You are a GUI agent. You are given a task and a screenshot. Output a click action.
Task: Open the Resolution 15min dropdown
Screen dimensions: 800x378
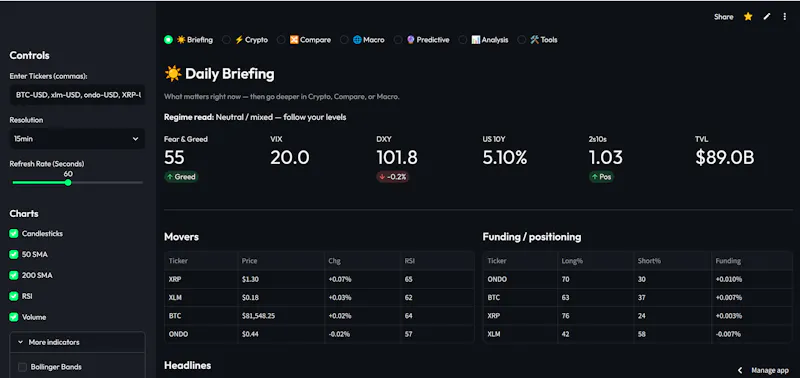[x=77, y=139]
